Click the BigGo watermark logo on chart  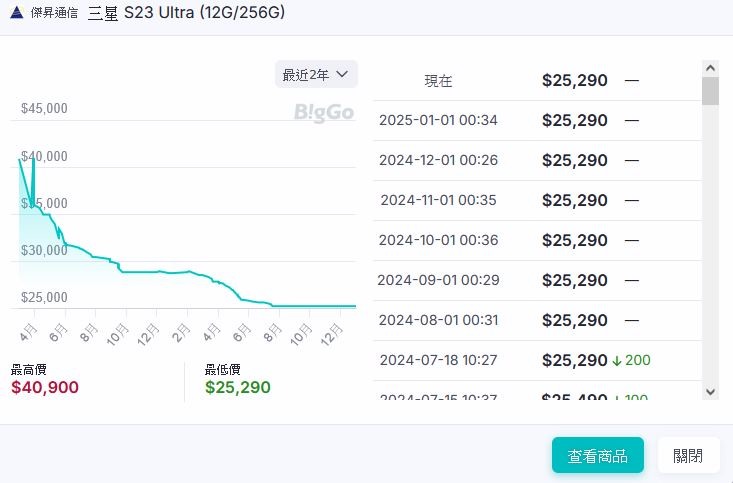(x=324, y=113)
